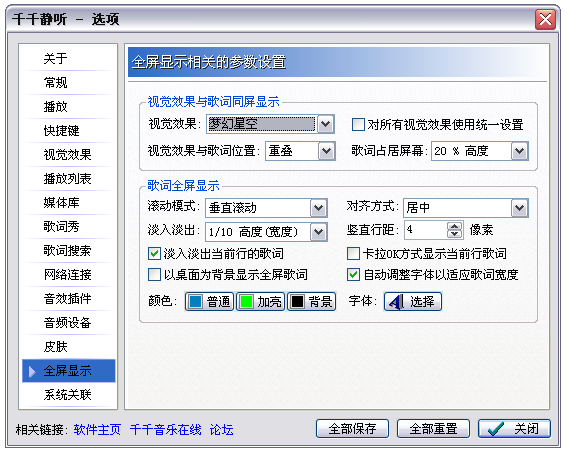
Task: Open the 滚动模式 垂直滚动 dropdown
Action: pyautogui.click(x=318, y=208)
